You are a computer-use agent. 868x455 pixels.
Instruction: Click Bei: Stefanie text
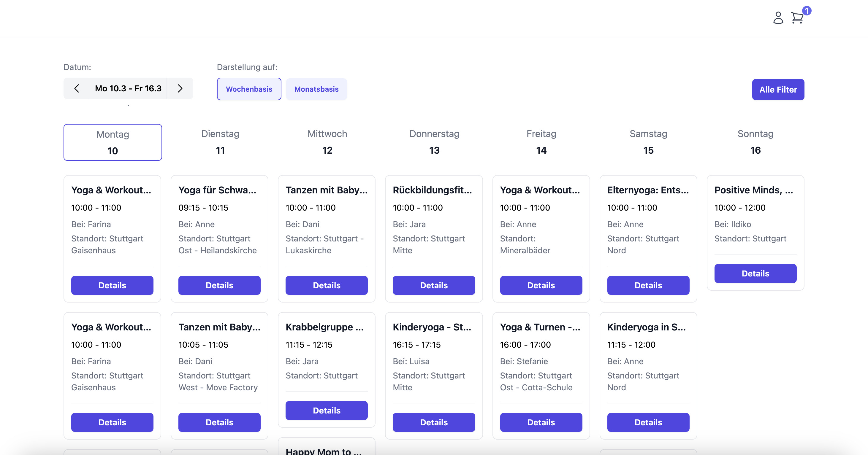pos(524,361)
